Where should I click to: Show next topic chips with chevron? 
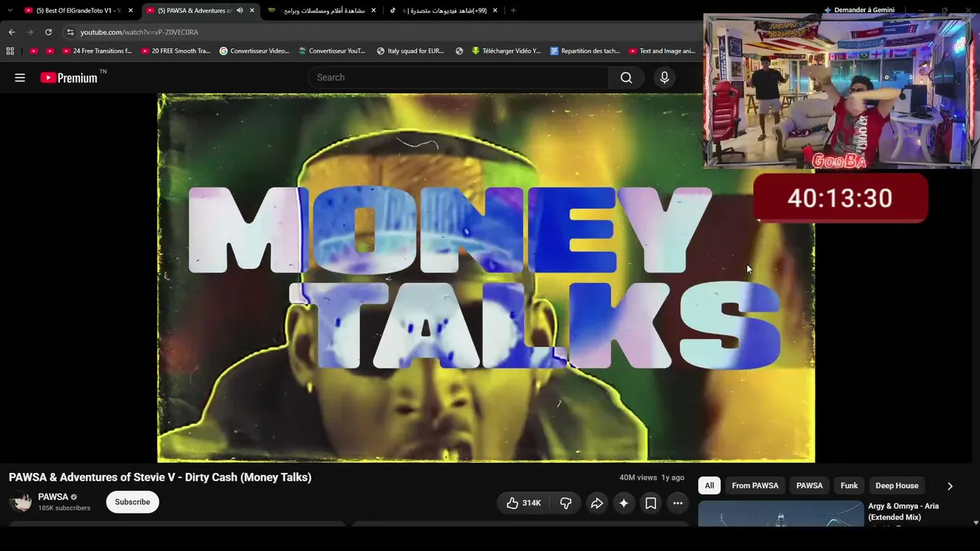[x=949, y=486]
